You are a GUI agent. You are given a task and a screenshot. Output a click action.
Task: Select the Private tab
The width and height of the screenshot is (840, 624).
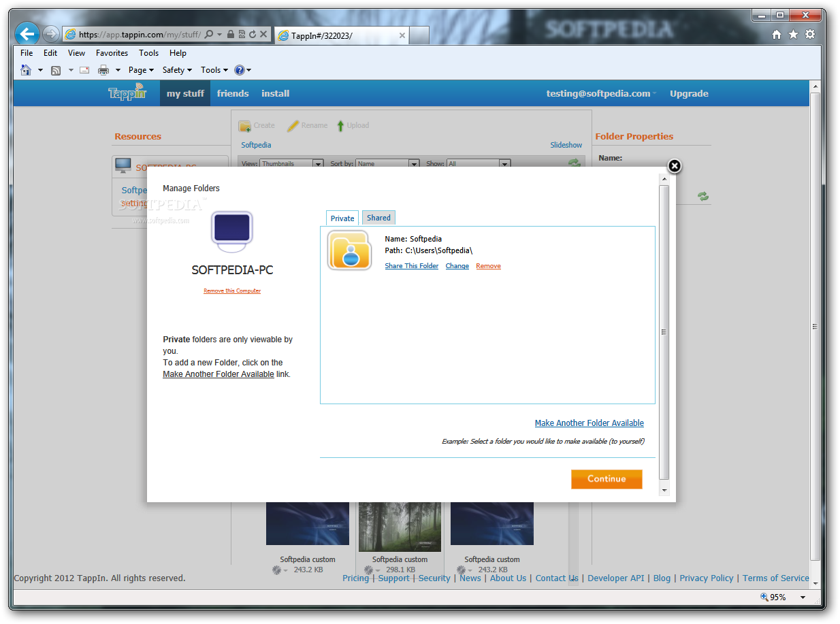pyautogui.click(x=342, y=218)
